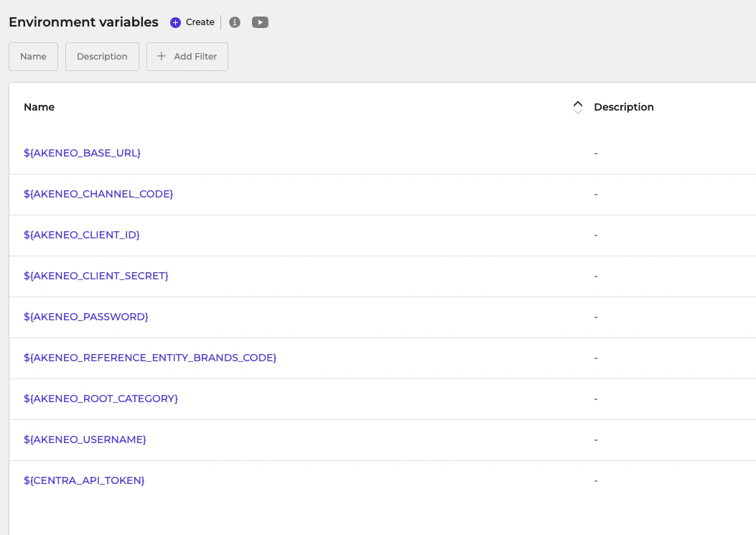The width and height of the screenshot is (756, 535).
Task: Open ${AKENEO_BASE_URL} variable
Action: coord(82,153)
